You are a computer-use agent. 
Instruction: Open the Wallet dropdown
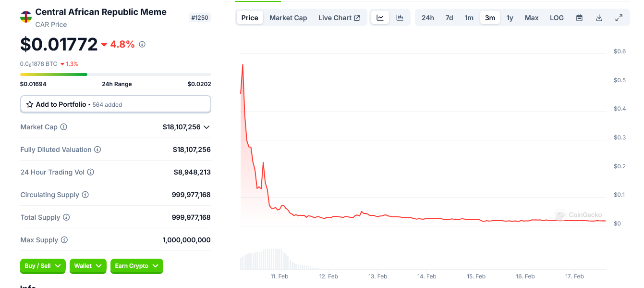pos(88,266)
